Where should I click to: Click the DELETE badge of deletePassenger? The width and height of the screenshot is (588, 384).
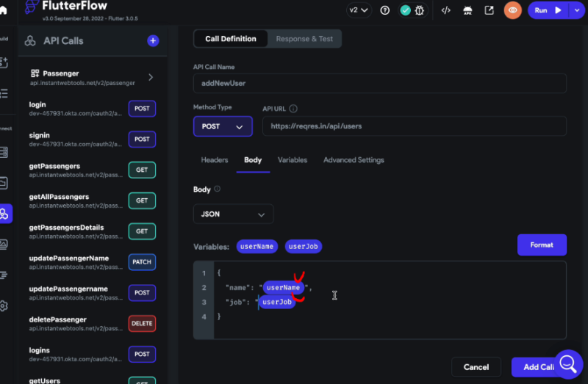coord(142,324)
